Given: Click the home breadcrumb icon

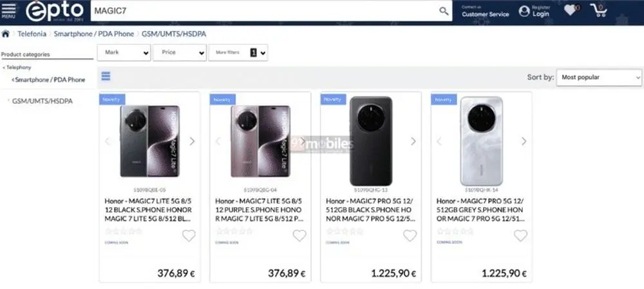Looking at the screenshot, I should [x=5, y=34].
